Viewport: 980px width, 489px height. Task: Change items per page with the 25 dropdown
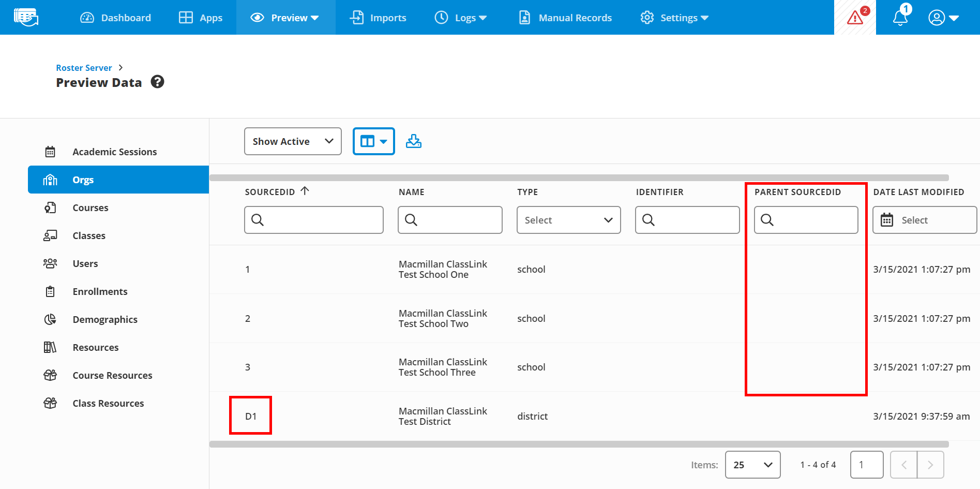pyautogui.click(x=752, y=464)
